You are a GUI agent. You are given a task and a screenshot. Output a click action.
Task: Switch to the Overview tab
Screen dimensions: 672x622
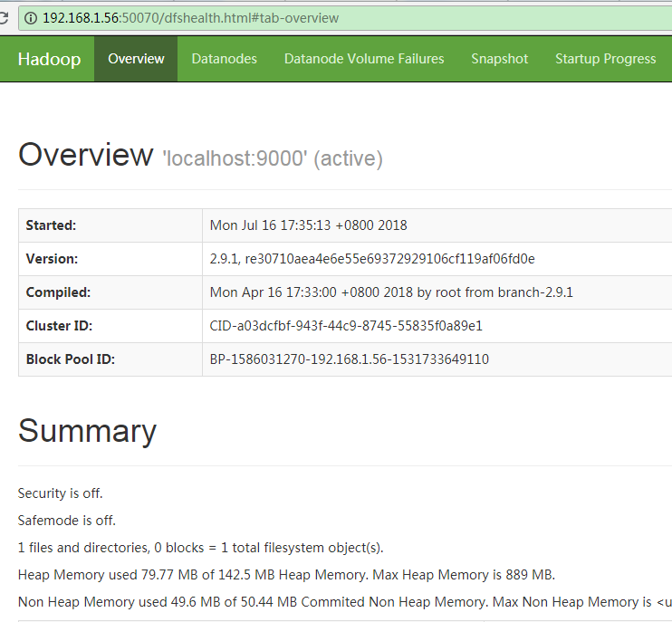(x=136, y=59)
